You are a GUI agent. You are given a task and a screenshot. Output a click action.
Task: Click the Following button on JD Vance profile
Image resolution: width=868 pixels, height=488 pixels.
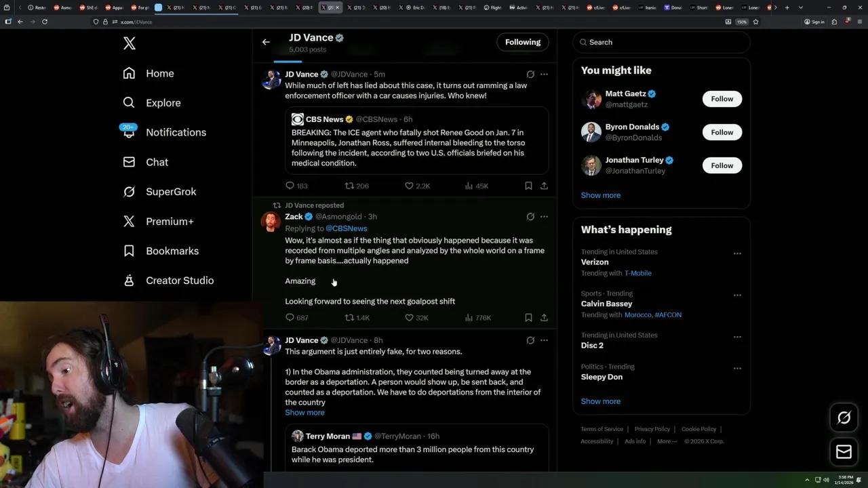pyautogui.click(x=523, y=42)
